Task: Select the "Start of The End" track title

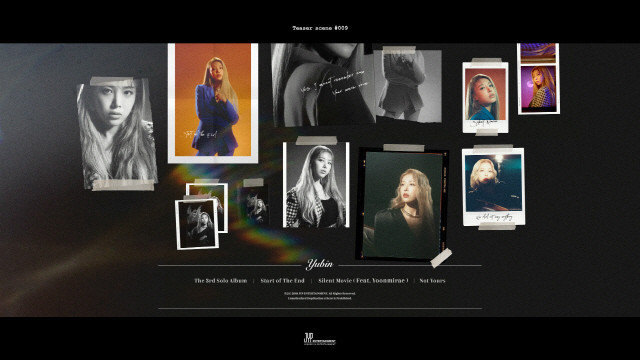Action: click(282, 281)
